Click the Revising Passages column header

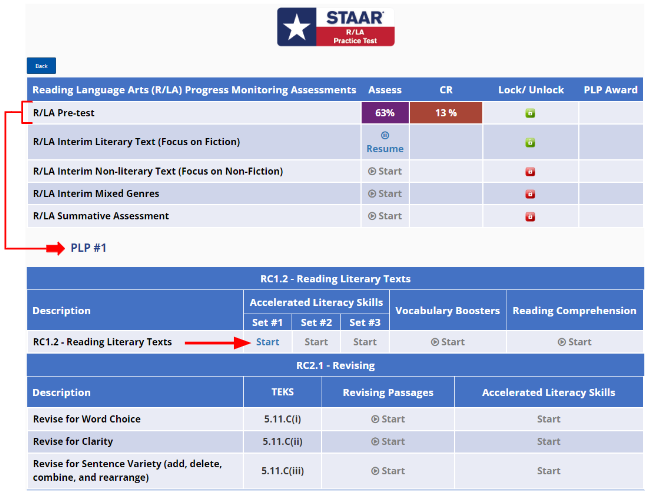(388, 392)
